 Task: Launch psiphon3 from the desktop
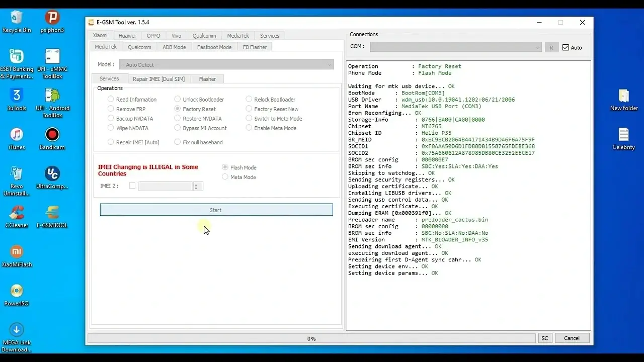pos(52,21)
